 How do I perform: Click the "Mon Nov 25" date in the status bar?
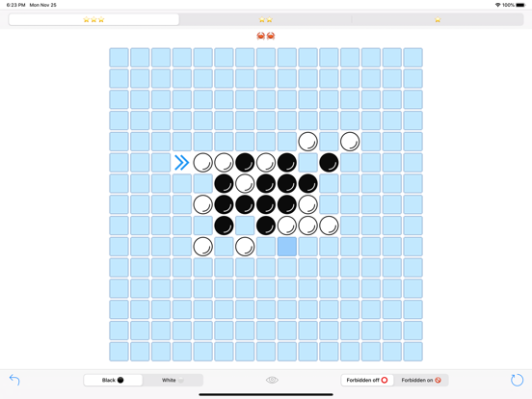[x=42, y=5]
